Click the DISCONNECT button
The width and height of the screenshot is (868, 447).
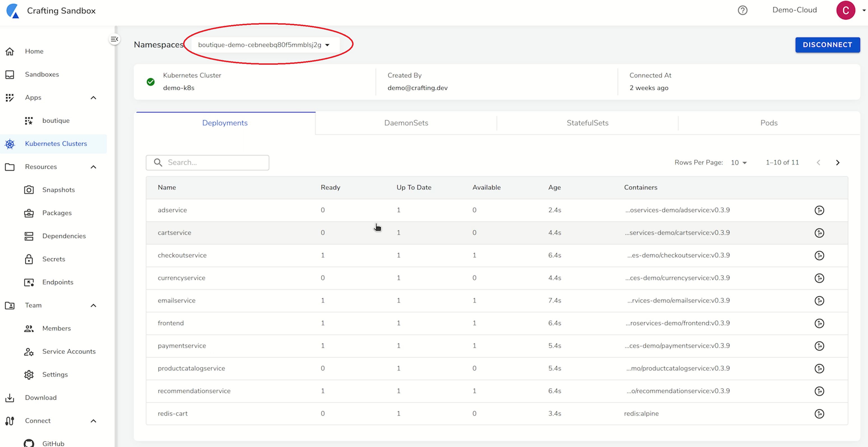pyautogui.click(x=827, y=45)
